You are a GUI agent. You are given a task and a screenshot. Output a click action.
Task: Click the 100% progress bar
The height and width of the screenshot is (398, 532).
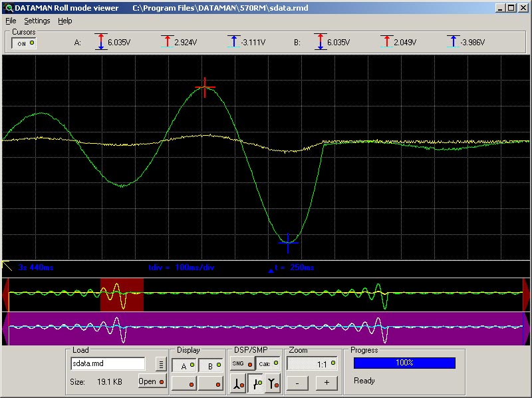pyautogui.click(x=405, y=363)
